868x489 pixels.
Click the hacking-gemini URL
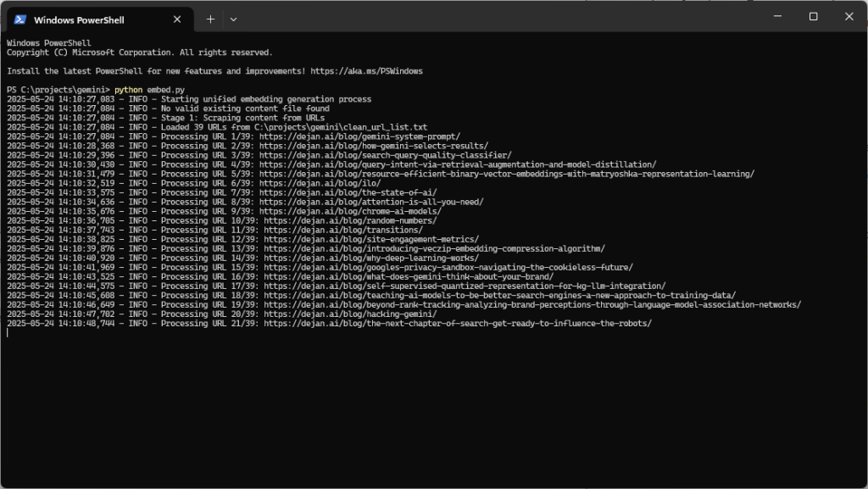tap(350, 315)
